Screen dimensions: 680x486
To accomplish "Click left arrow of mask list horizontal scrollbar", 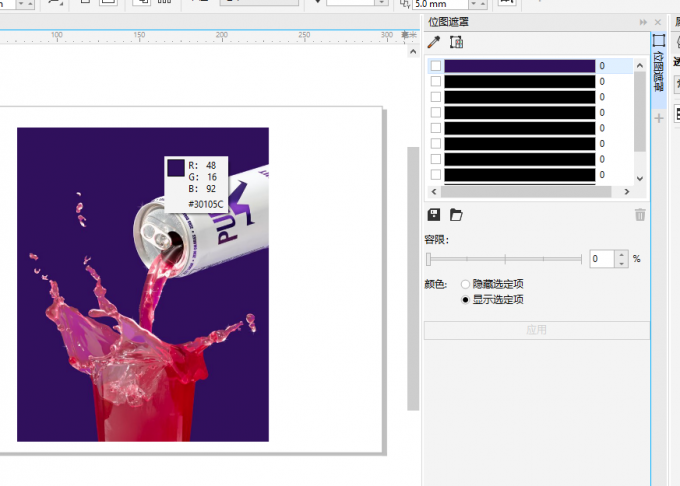I will [434, 192].
